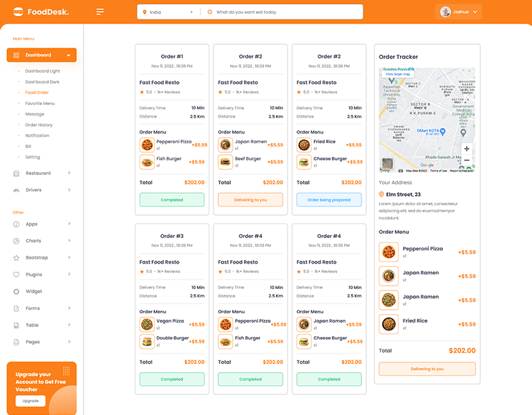Click the Widget gear icon in sidebar
Viewport: 532px width, 415px height.
tap(16, 291)
